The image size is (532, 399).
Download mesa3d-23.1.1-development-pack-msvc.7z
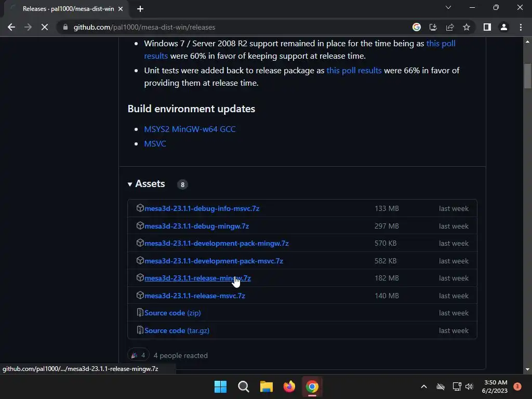tap(214, 261)
